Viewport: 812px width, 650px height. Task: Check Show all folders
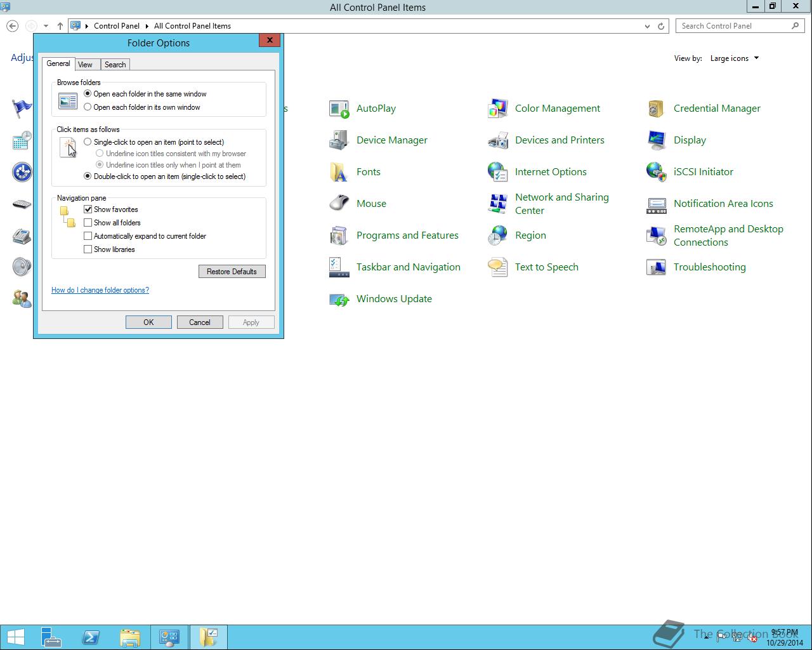pyautogui.click(x=88, y=223)
